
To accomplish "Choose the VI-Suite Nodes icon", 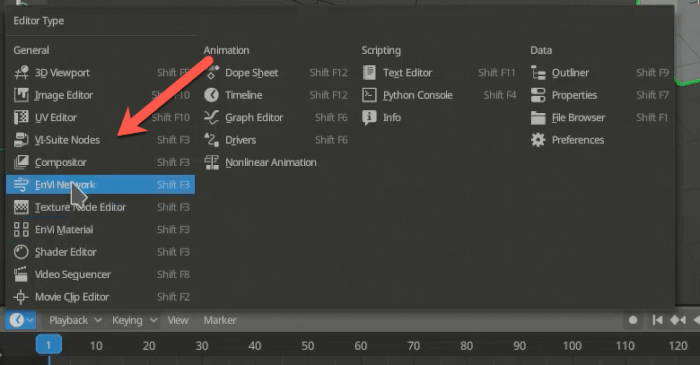I will [21, 140].
